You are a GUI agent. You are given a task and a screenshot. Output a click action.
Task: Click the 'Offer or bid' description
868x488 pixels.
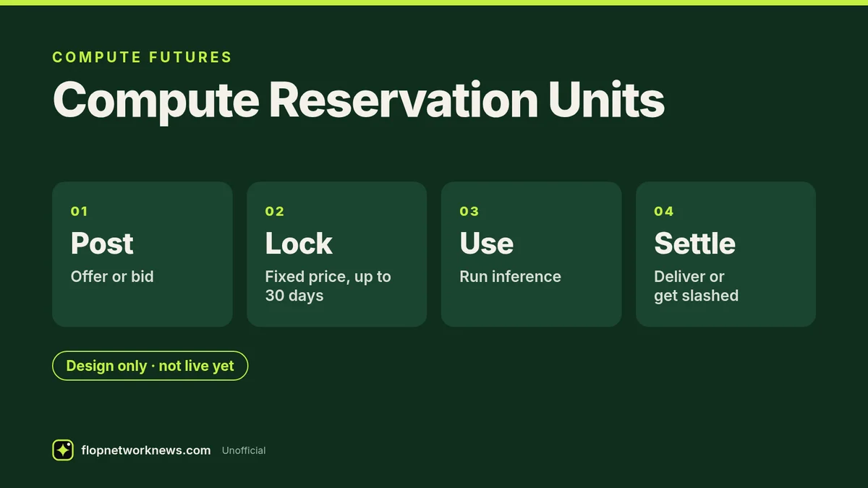tap(112, 276)
